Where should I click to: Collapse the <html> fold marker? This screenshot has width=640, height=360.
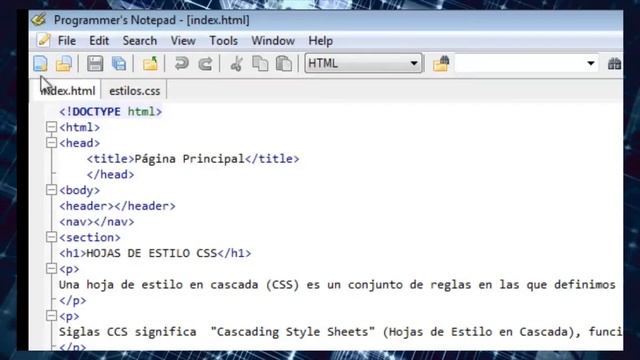pyautogui.click(x=51, y=127)
